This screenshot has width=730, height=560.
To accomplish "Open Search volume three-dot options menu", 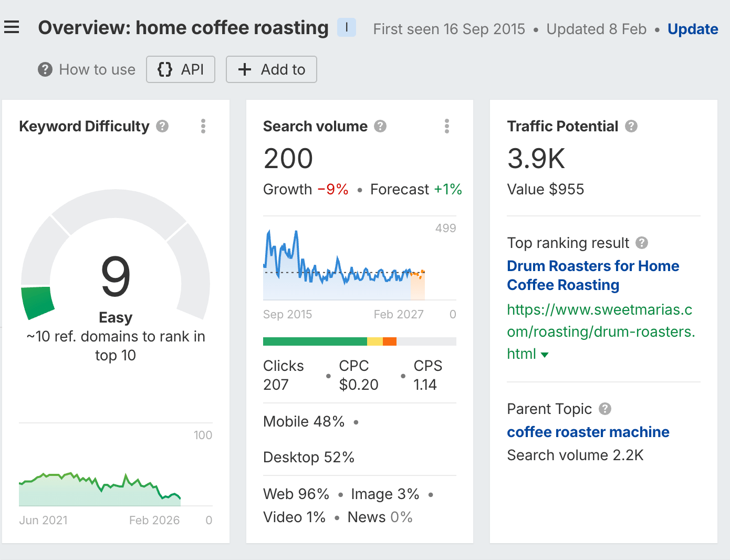I will [447, 126].
